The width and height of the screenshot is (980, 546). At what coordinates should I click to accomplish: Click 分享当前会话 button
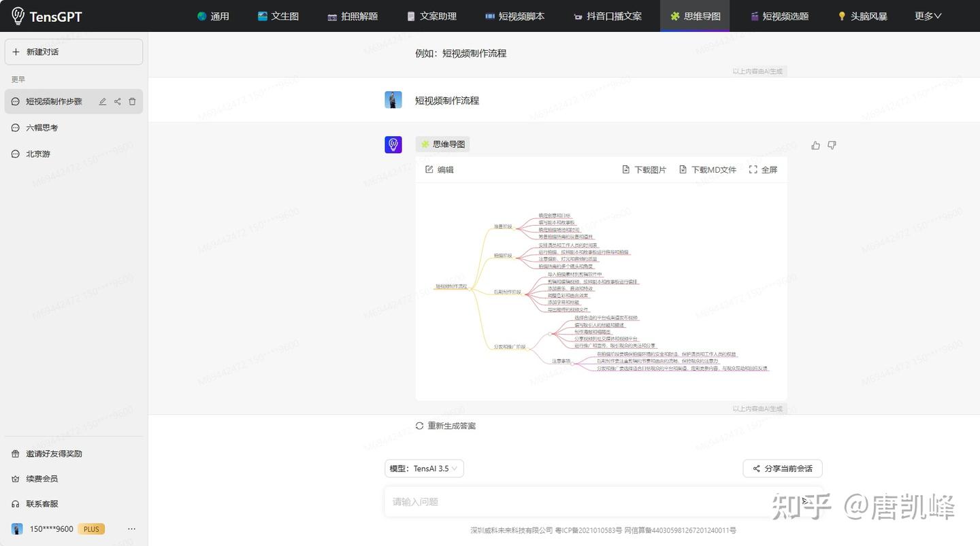[x=783, y=468]
